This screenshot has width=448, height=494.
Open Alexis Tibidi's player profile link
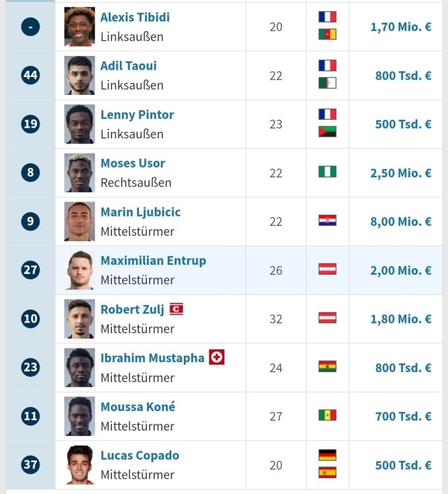pyautogui.click(x=134, y=17)
